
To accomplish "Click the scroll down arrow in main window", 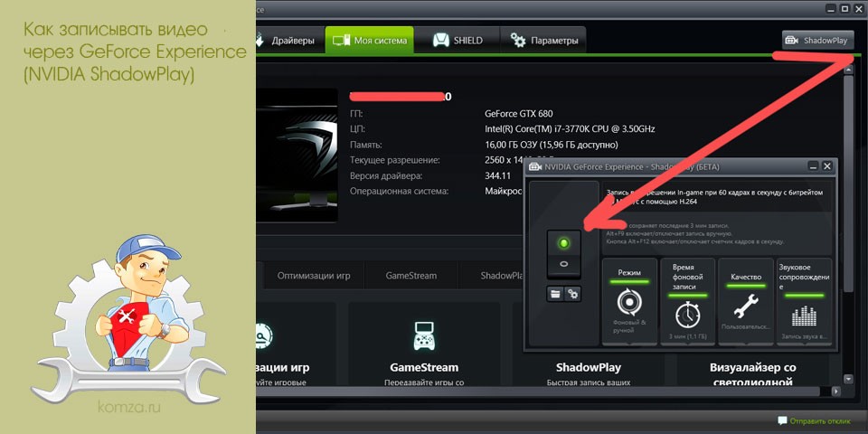I will tap(849, 379).
